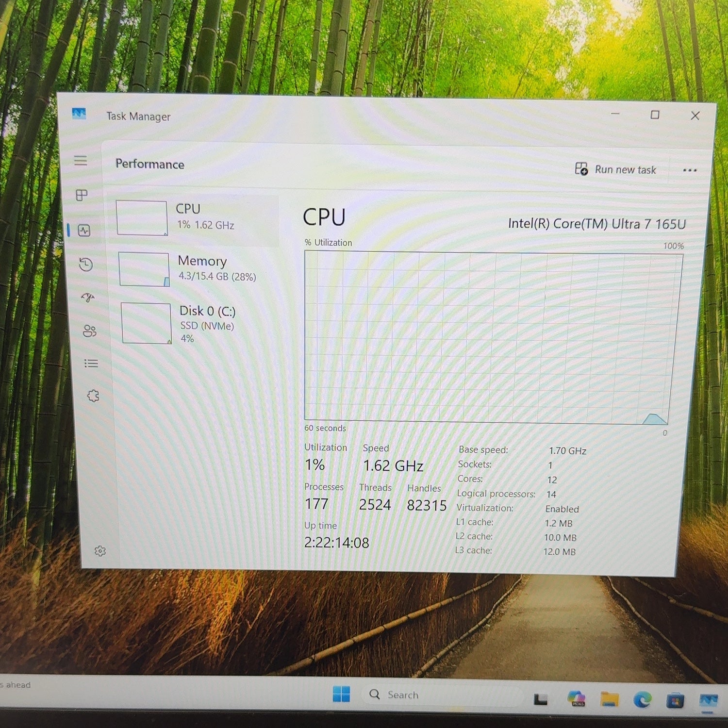The width and height of the screenshot is (728, 728).
Task: Click the Memory mini graph thumbnail
Action: click(x=144, y=269)
